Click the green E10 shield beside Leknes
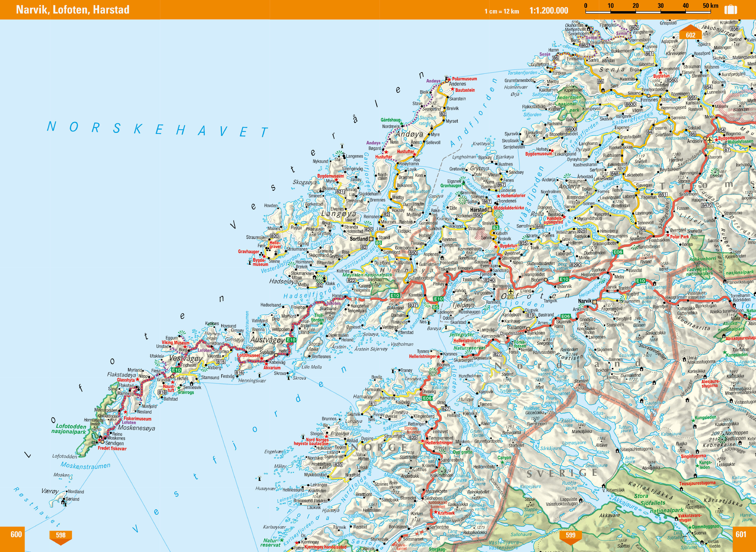The width and height of the screenshot is (756, 552). click(176, 370)
